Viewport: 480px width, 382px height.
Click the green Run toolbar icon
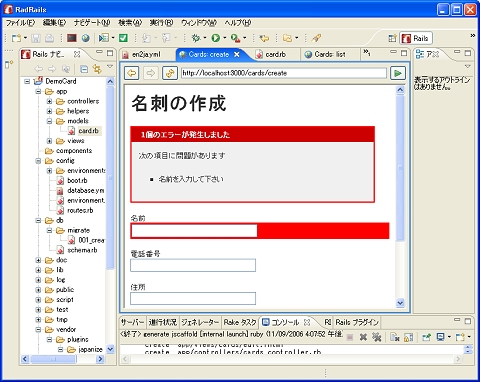pos(216,38)
